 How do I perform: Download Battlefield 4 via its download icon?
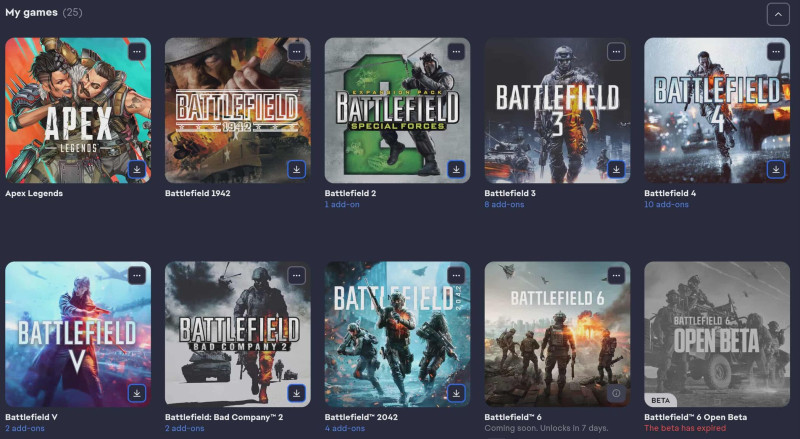776,169
